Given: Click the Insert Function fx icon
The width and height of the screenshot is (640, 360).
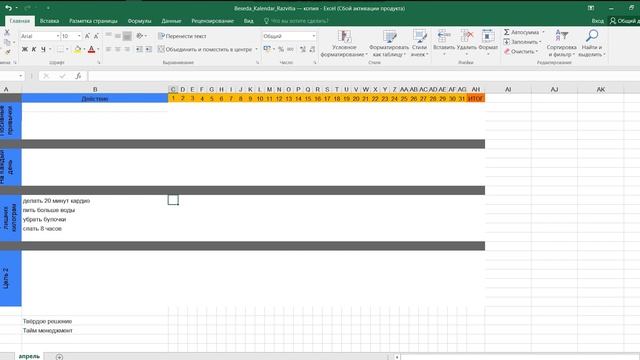Looking at the screenshot, I should click(78, 76).
